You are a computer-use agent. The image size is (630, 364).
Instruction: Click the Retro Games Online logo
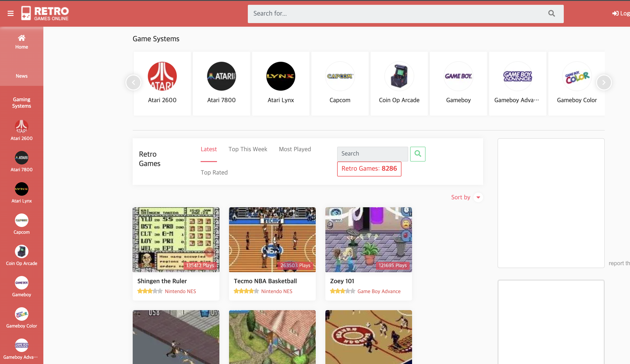pos(45,13)
